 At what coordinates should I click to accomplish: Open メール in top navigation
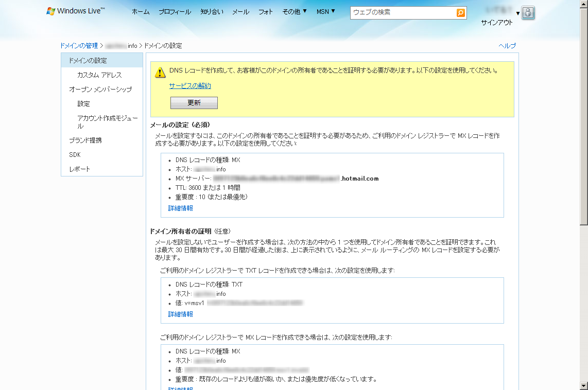point(241,12)
